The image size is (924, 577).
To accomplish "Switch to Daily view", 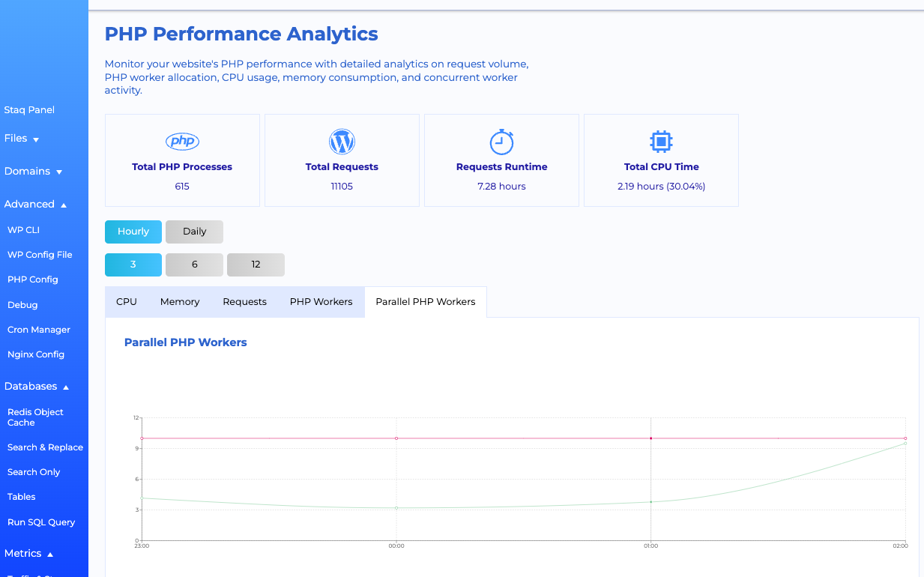I will point(193,232).
